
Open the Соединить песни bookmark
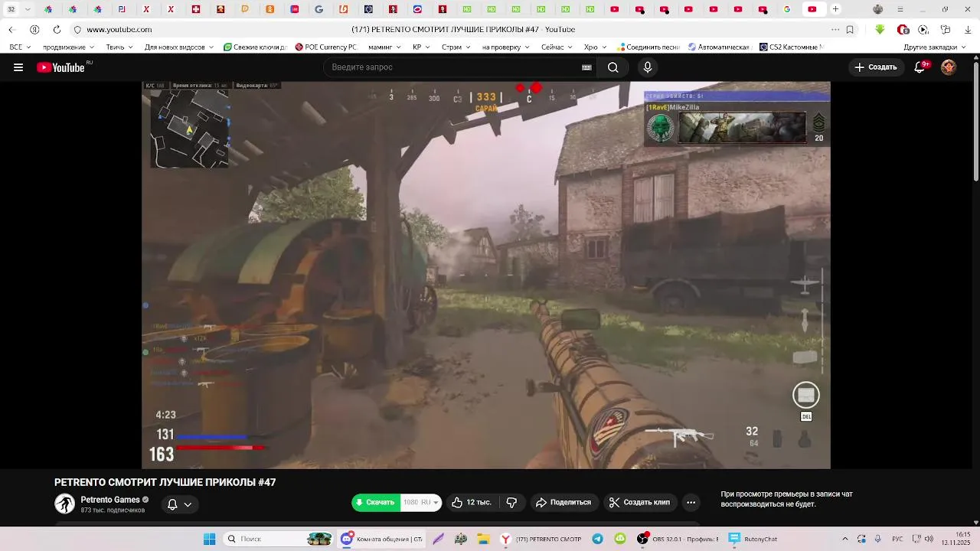[648, 47]
